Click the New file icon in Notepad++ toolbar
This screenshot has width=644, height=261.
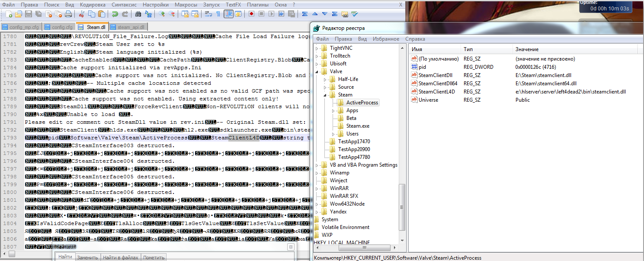(9, 14)
